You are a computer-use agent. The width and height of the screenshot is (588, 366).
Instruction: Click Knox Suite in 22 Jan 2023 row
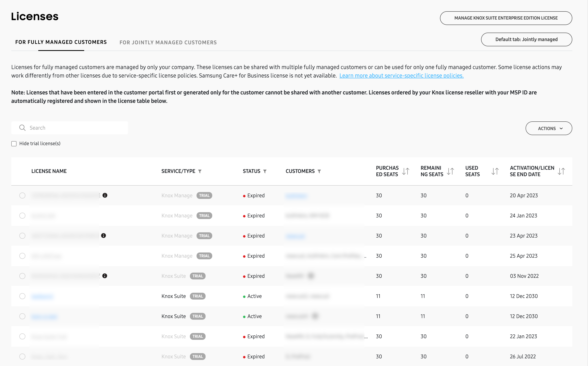coord(174,336)
